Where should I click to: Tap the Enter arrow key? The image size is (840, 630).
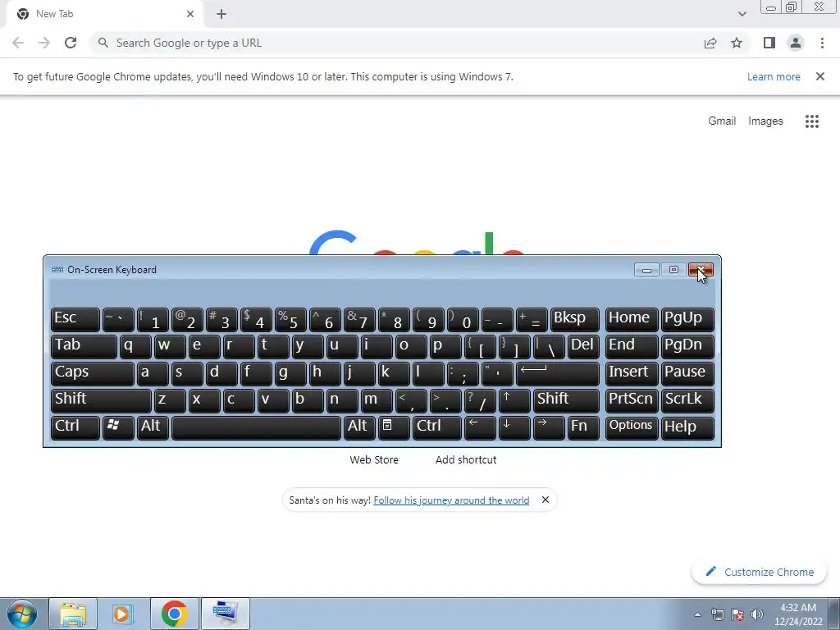557,373
